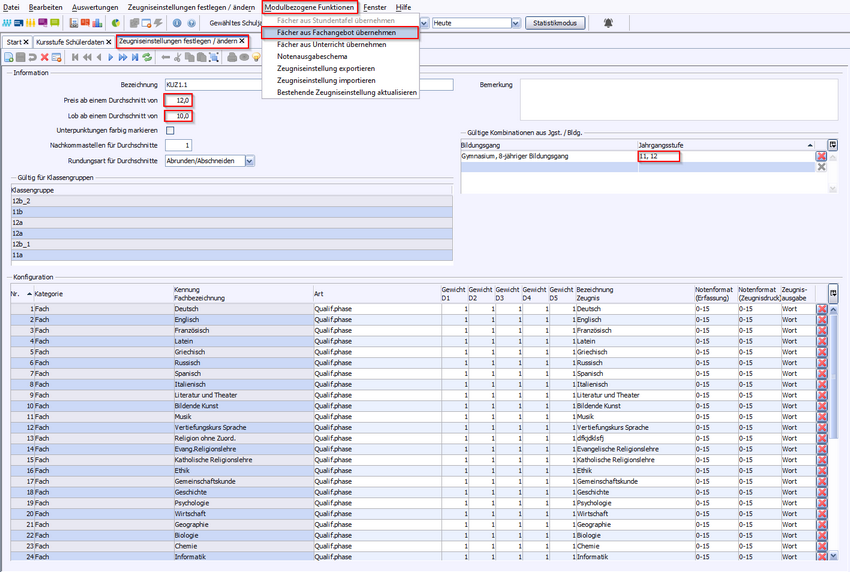Click the green refresh icon in record toolbar
Image resolution: width=850 pixels, height=572 pixels.
[x=147, y=57]
